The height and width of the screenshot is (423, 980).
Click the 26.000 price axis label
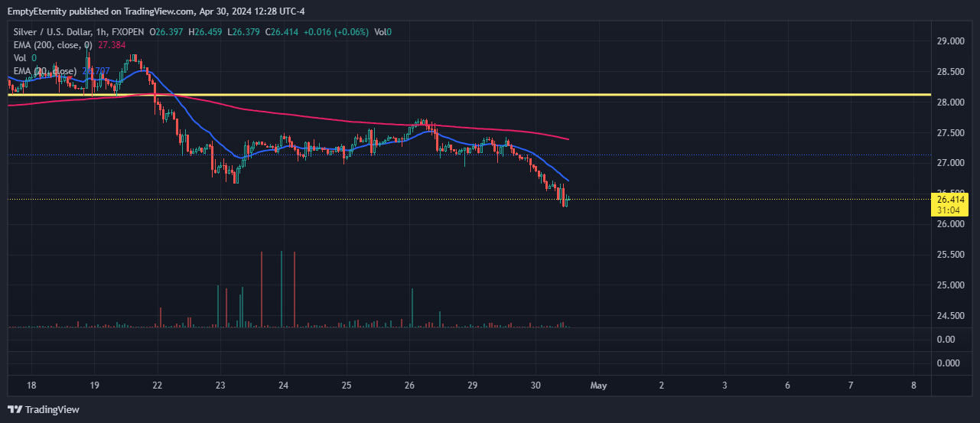pyautogui.click(x=949, y=224)
